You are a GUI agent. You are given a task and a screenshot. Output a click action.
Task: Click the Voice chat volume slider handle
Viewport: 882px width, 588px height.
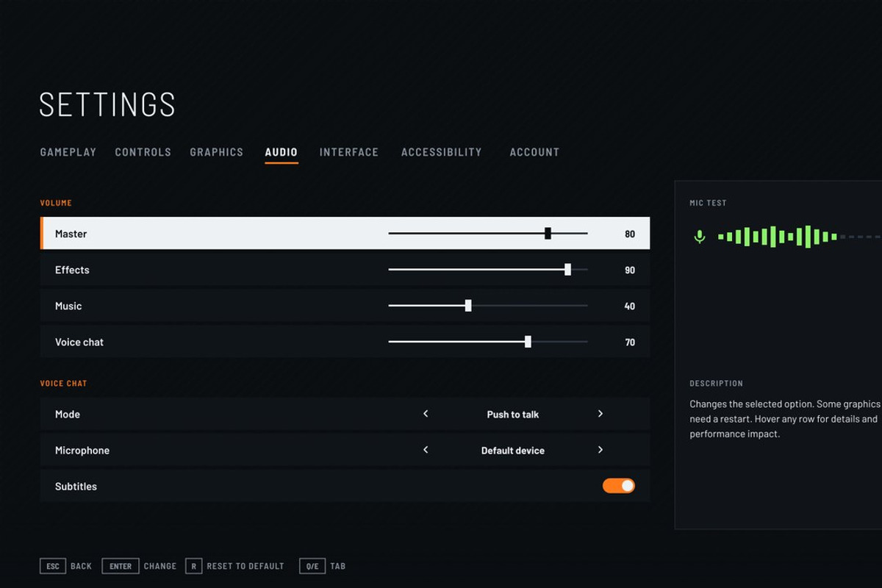click(528, 342)
